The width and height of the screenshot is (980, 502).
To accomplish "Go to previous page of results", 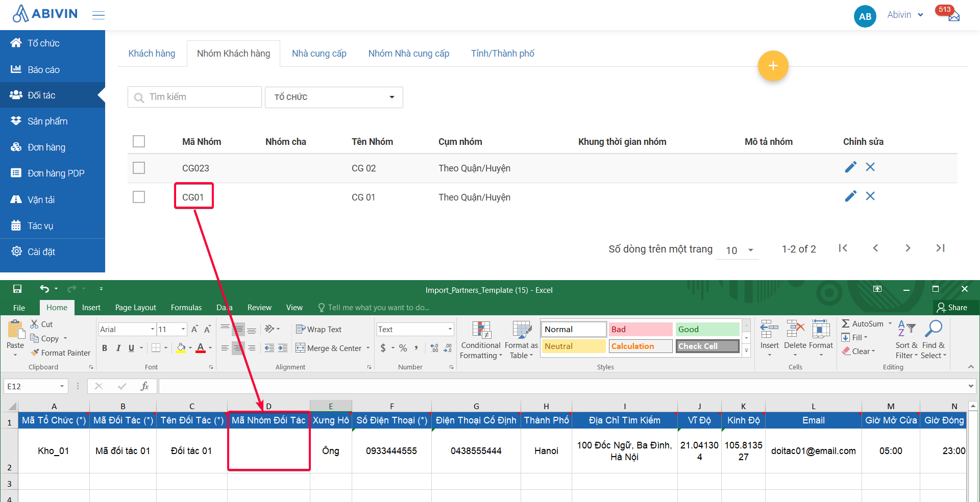I will tap(875, 248).
